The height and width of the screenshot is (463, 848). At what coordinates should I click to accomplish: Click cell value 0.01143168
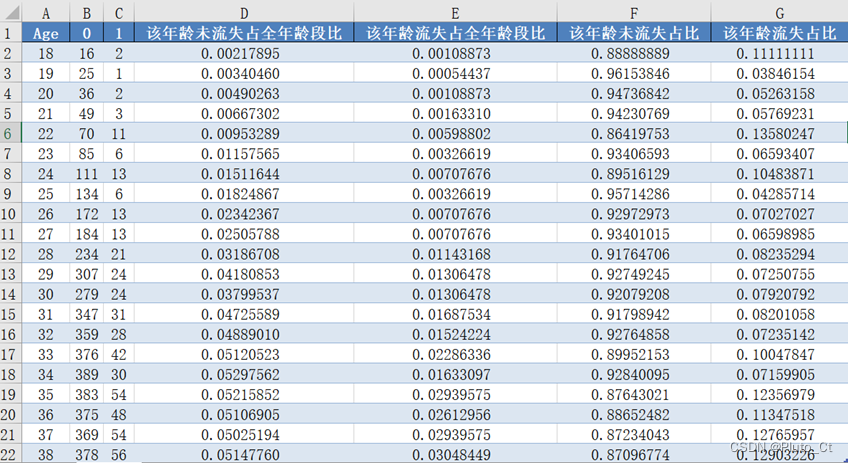[x=455, y=254]
